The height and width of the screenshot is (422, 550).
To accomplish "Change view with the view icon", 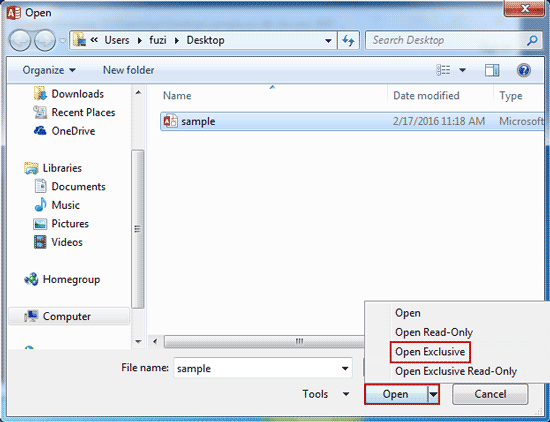I will click(443, 70).
